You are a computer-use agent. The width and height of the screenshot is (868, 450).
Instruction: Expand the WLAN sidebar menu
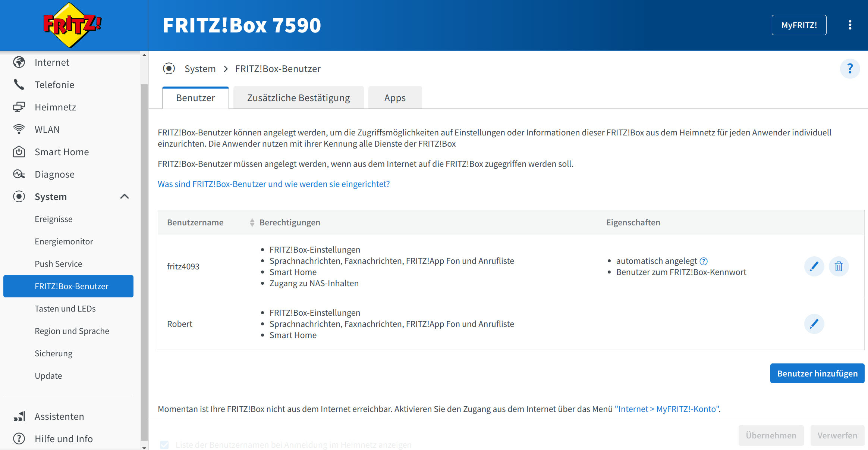[x=47, y=129]
